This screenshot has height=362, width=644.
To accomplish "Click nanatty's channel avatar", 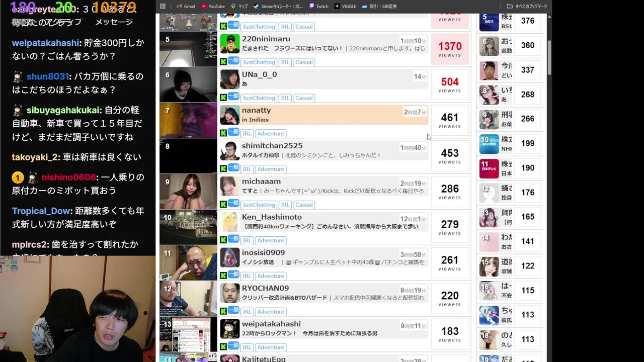I will point(230,115).
